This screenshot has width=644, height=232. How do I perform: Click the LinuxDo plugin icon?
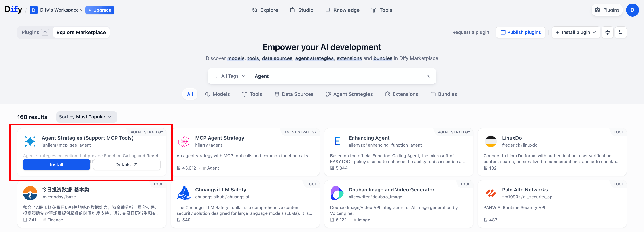(491, 141)
